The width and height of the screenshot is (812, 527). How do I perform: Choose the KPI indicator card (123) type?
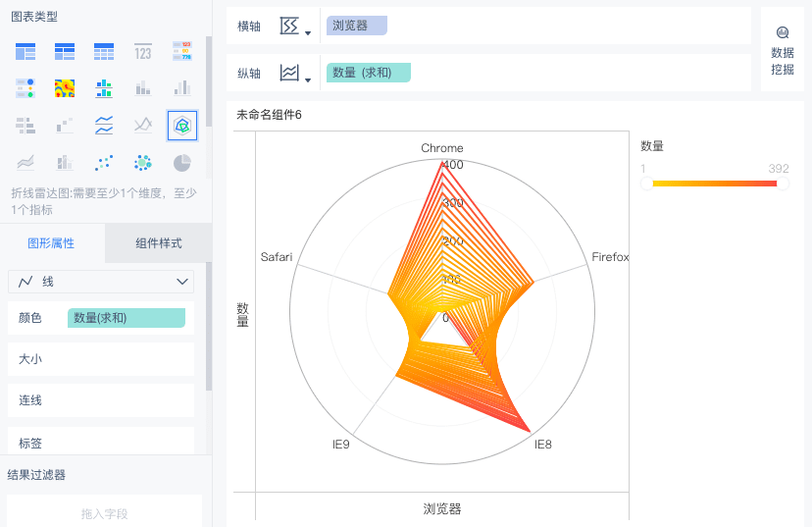143,52
